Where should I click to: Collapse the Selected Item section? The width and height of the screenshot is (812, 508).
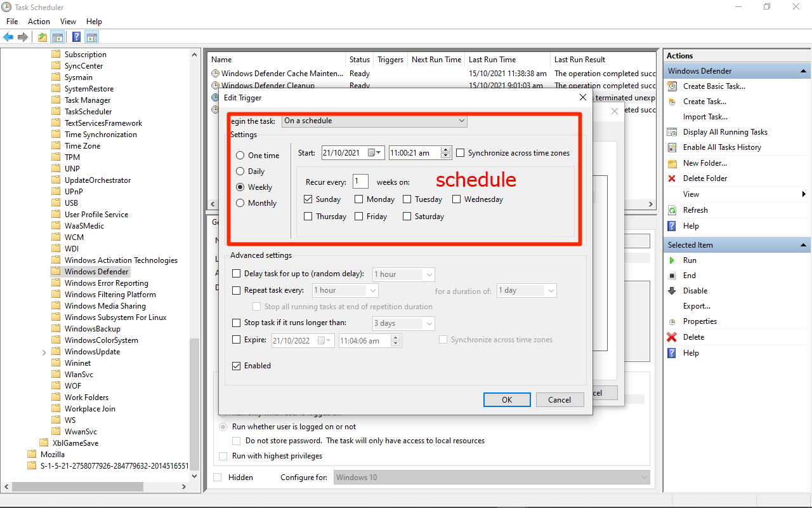[x=804, y=245]
